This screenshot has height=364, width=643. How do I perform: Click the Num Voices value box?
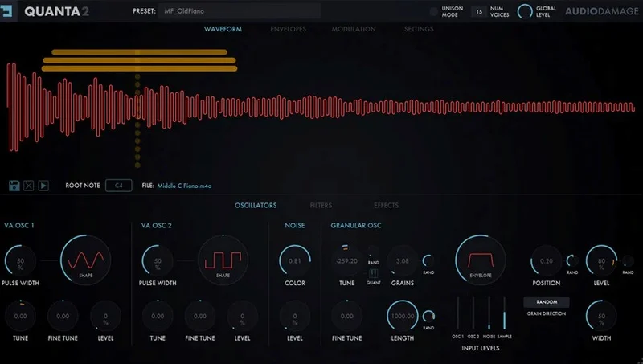[x=479, y=12]
